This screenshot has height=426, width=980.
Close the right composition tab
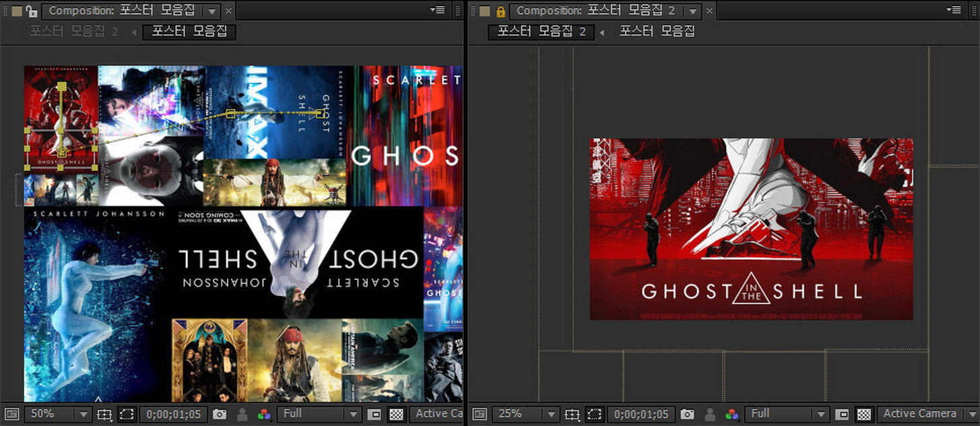[709, 11]
